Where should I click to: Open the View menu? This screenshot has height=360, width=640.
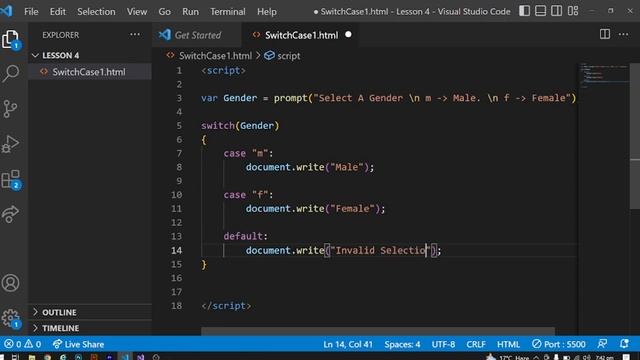click(137, 11)
